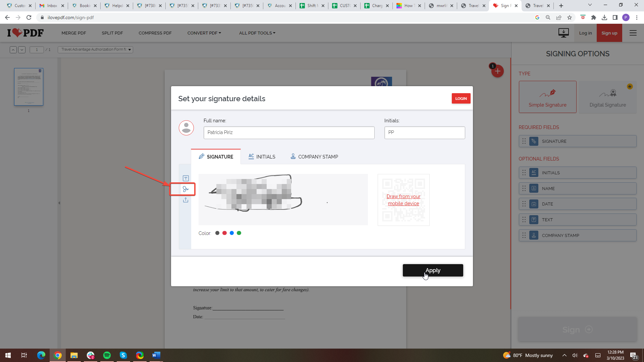This screenshot has height=362, width=644.
Task: Click the desktop app download icon
Action: point(563,33)
